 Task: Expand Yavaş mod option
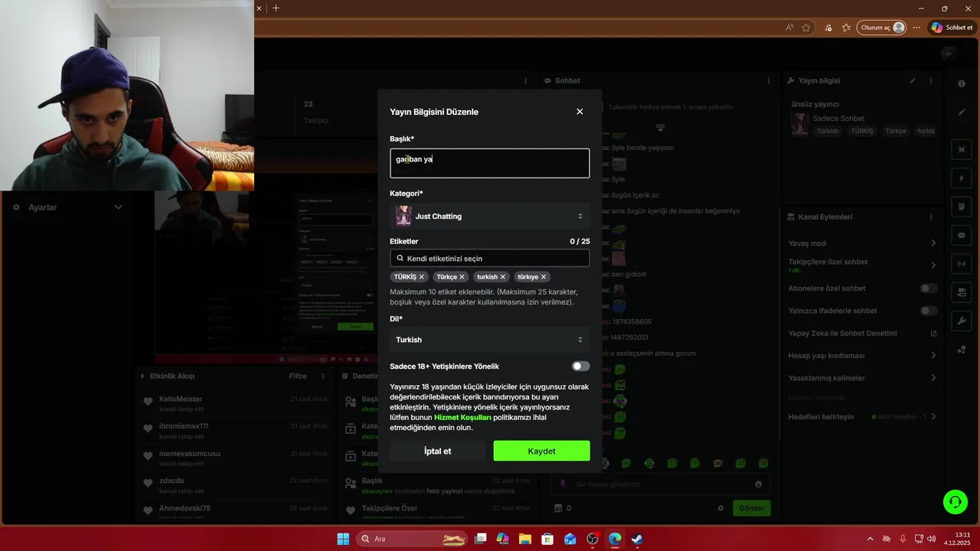[933, 243]
